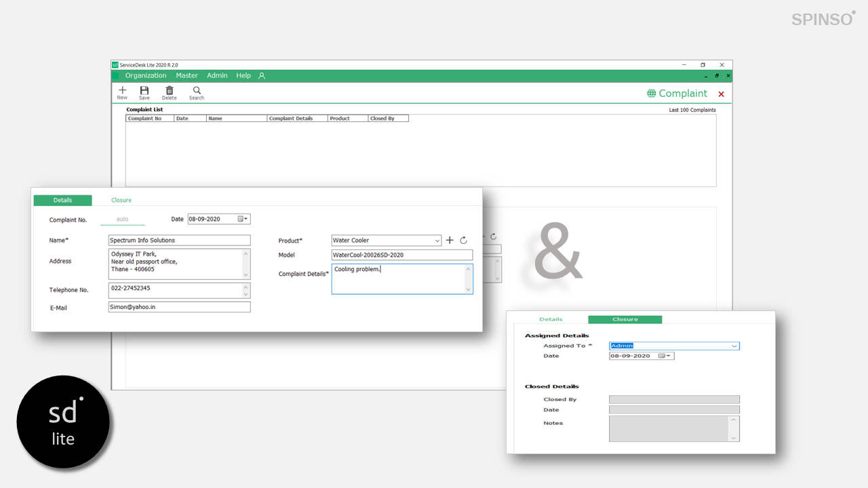Expand the Product dropdown showing Water Cooler
Screen dimensions: 868x488
(437, 241)
